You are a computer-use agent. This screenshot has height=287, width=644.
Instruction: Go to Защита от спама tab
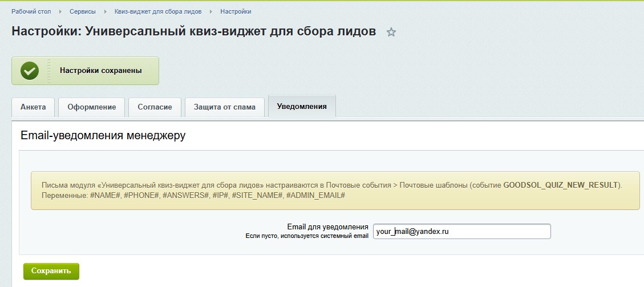(x=225, y=107)
